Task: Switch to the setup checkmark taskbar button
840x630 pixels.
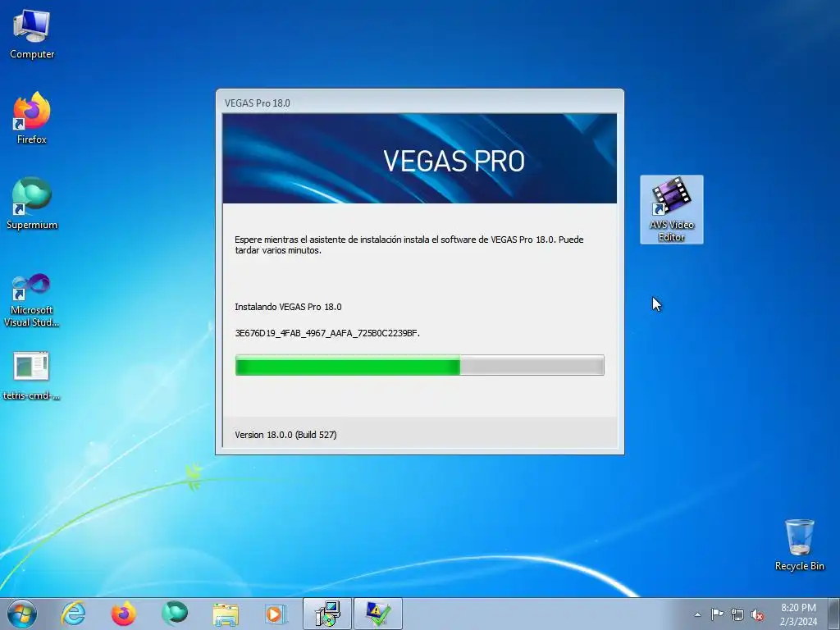Action: 377,614
